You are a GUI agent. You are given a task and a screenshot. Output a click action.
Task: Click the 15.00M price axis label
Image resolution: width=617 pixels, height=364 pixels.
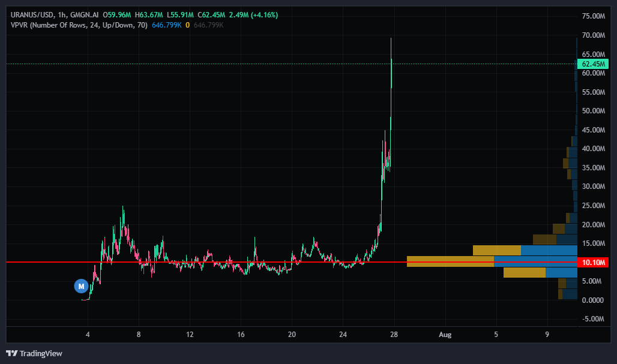point(594,243)
